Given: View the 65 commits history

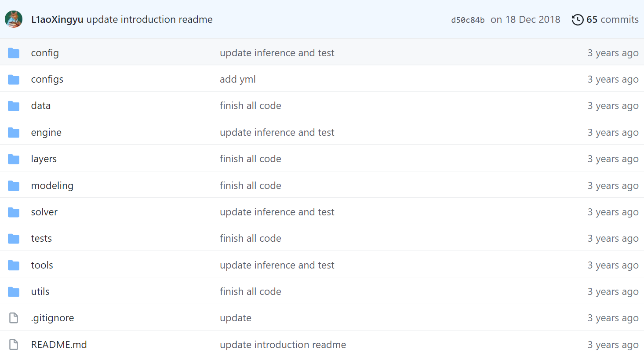Looking at the screenshot, I should [x=612, y=19].
